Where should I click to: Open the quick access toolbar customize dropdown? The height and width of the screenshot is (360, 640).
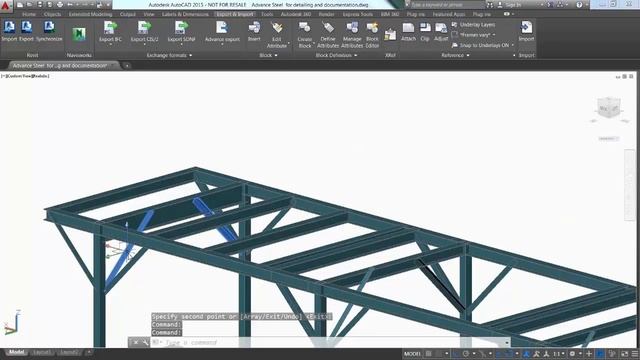(x=109, y=4)
